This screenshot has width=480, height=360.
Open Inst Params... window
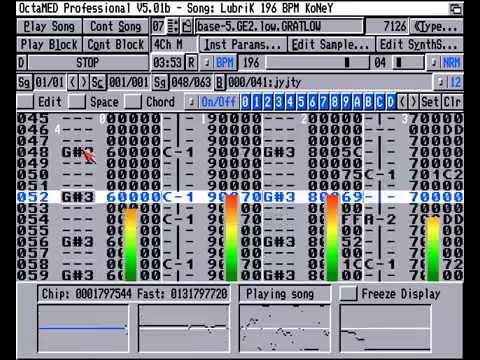point(243,44)
